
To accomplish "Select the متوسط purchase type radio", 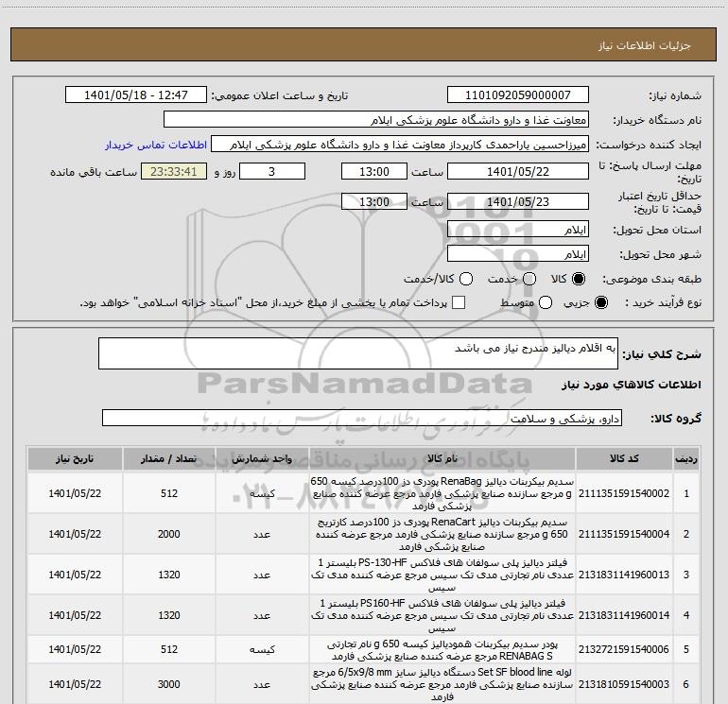I will pyautogui.click(x=546, y=303).
